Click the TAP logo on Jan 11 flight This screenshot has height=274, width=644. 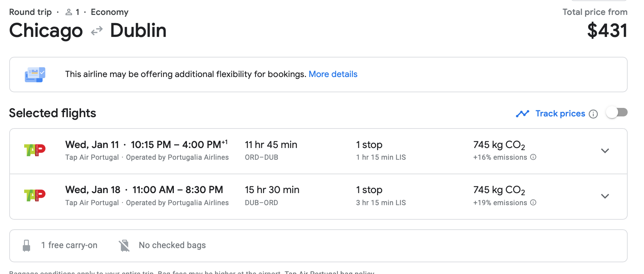point(34,150)
